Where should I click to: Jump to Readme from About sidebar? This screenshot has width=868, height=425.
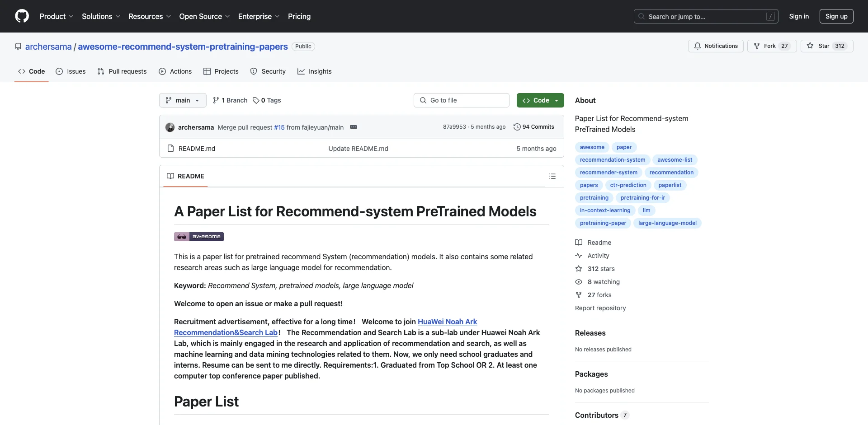pos(594,243)
